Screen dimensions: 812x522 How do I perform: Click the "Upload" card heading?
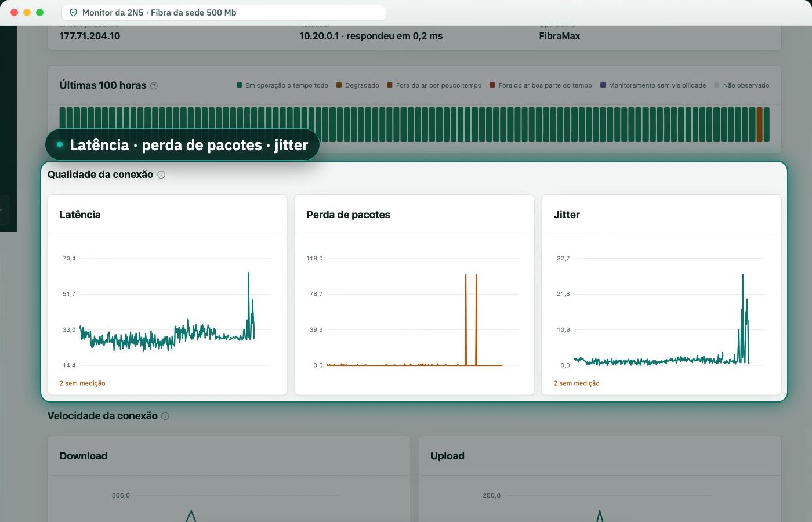coord(447,456)
